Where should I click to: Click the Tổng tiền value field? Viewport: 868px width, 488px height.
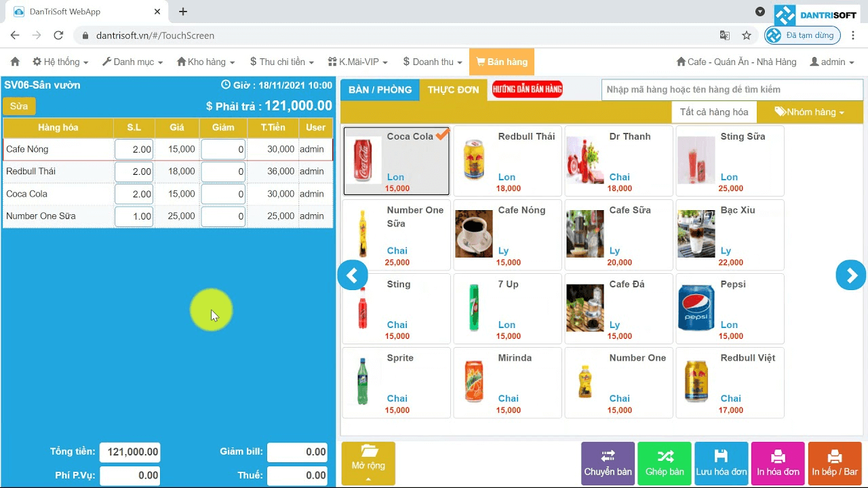pyautogui.click(x=130, y=452)
